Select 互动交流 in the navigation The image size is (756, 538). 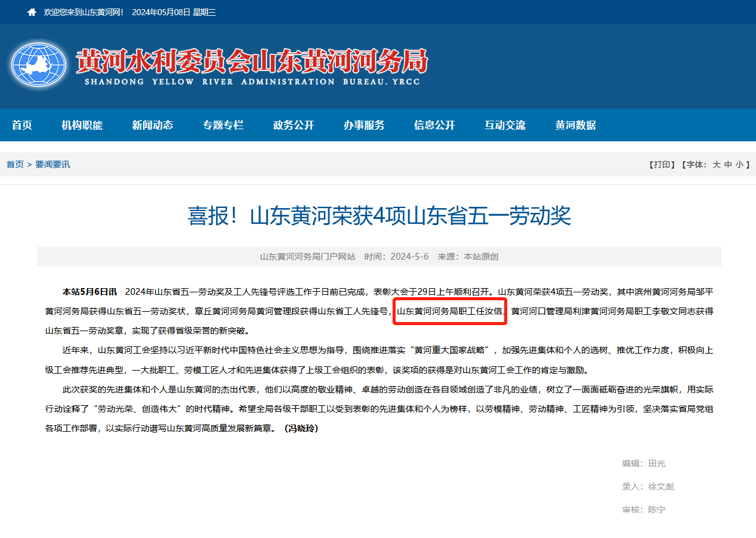click(x=505, y=125)
